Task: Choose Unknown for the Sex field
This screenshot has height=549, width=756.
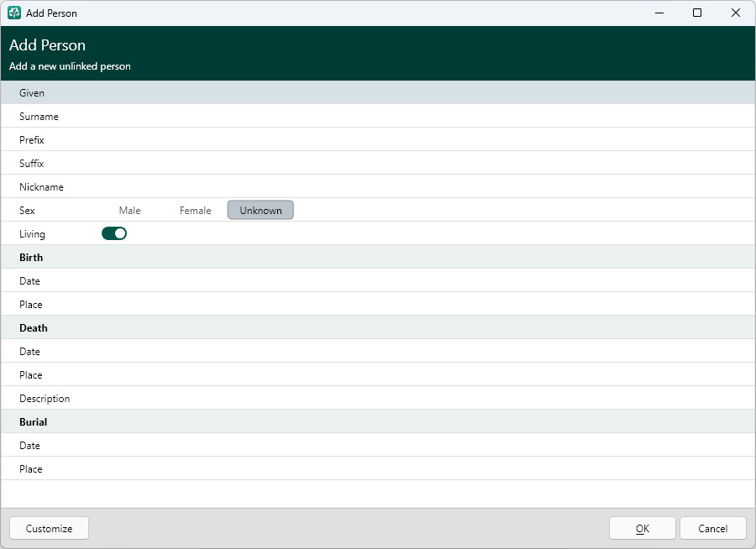Action: pos(260,210)
